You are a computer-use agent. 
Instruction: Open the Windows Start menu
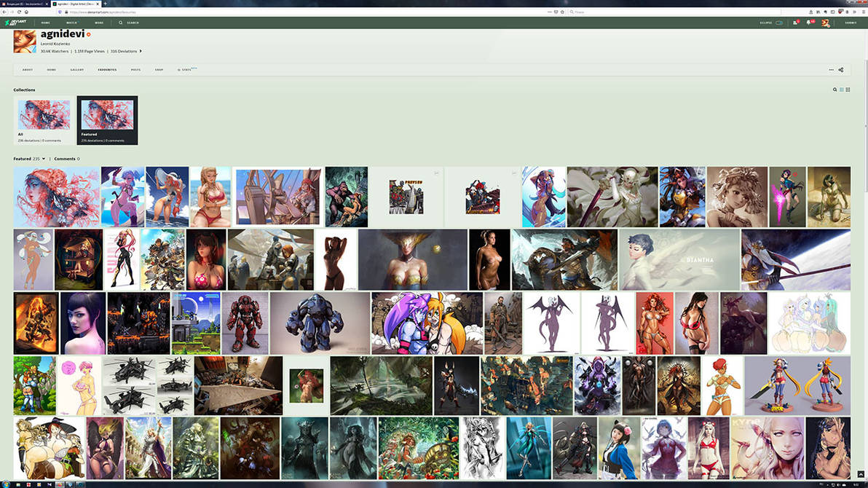pos(5,484)
